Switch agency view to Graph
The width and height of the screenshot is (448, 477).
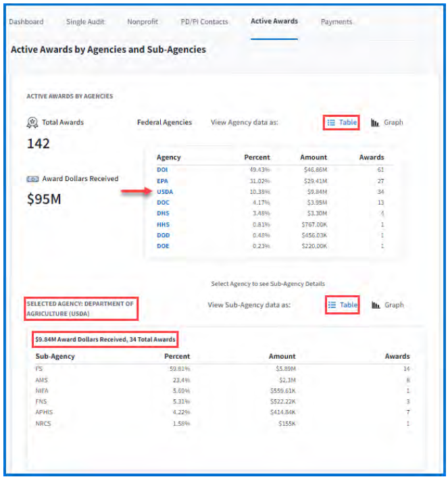pos(387,122)
